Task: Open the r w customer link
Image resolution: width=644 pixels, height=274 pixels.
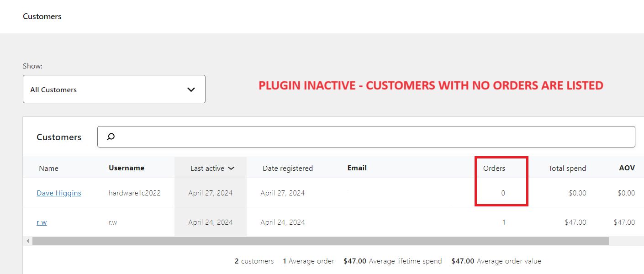Action: pyautogui.click(x=42, y=222)
